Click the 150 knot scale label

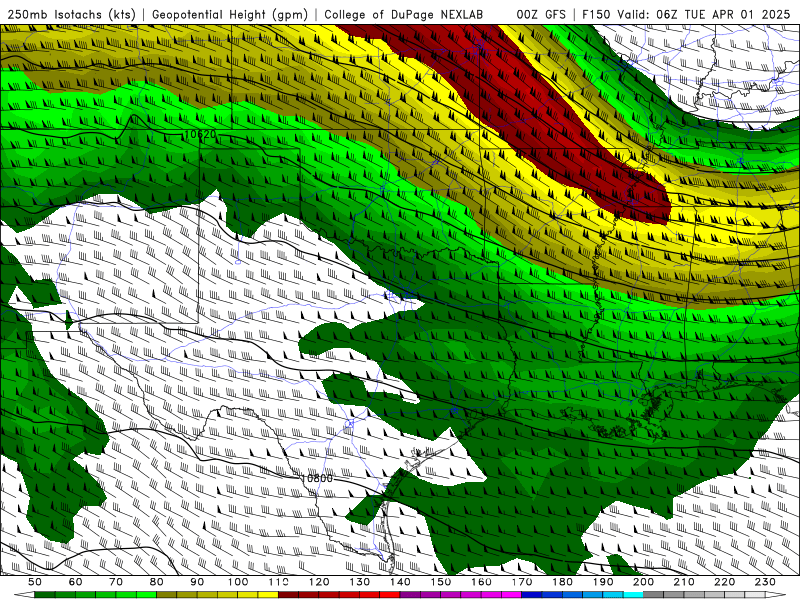pos(441,582)
